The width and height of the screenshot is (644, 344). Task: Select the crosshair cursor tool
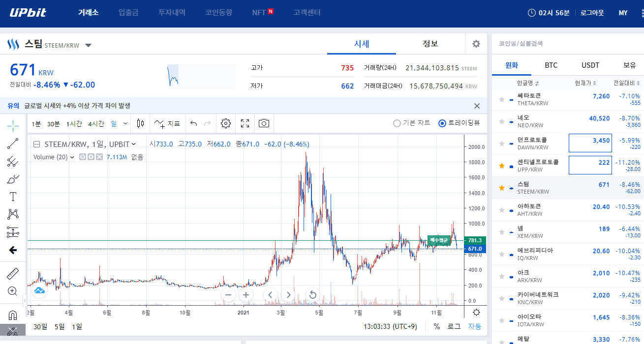click(x=13, y=126)
